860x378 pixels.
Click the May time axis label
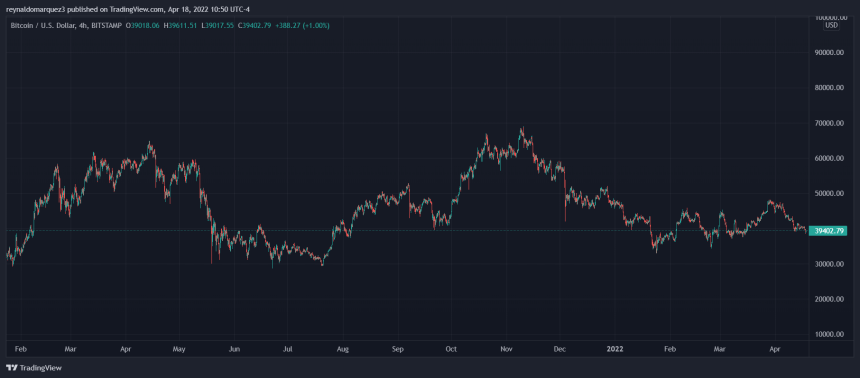pos(179,348)
